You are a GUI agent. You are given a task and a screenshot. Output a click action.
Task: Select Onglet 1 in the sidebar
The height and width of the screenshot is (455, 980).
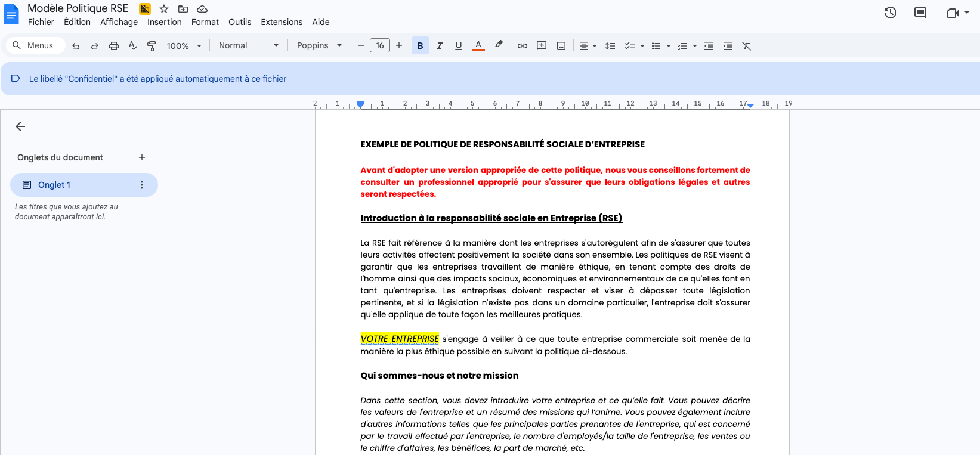(x=84, y=185)
